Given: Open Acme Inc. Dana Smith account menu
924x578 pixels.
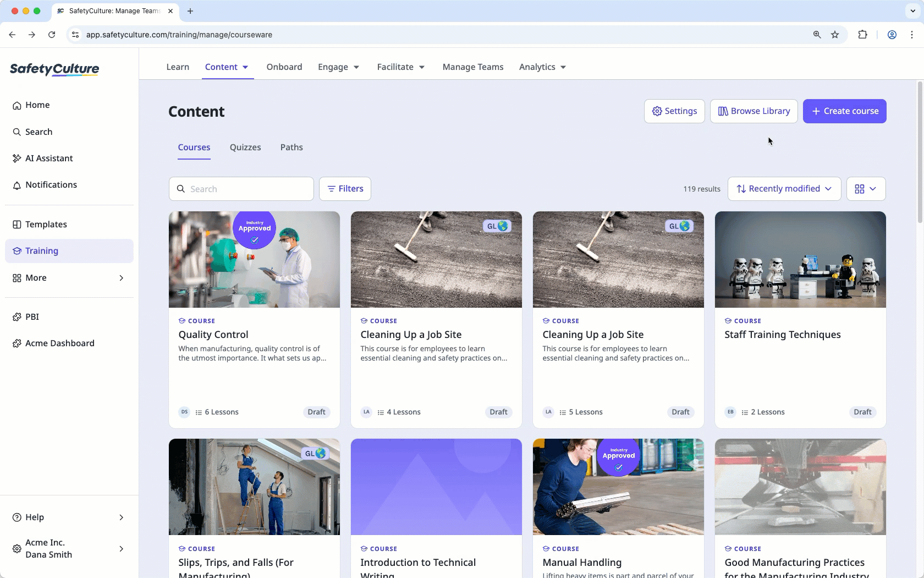Looking at the screenshot, I should 69,549.
